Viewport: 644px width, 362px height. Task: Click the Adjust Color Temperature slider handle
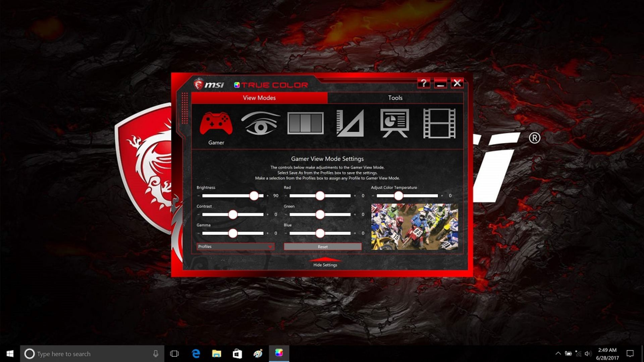click(398, 196)
